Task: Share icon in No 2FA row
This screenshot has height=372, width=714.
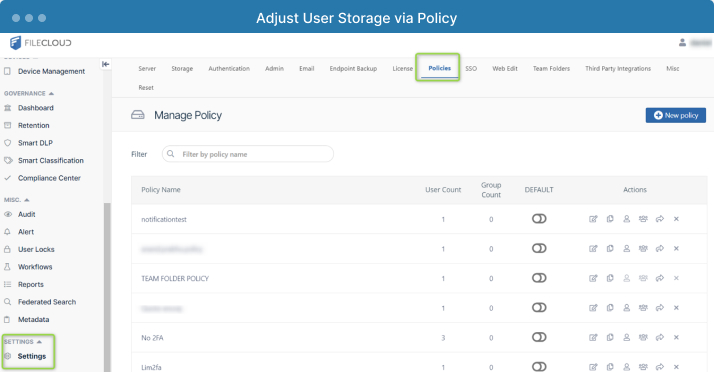Action: pos(659,337)
